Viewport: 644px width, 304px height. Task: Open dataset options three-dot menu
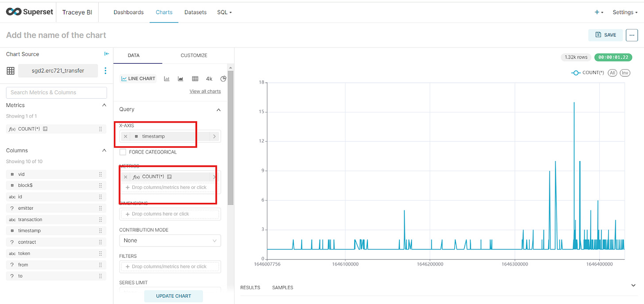pyautogui.click(x=105, y=71)
